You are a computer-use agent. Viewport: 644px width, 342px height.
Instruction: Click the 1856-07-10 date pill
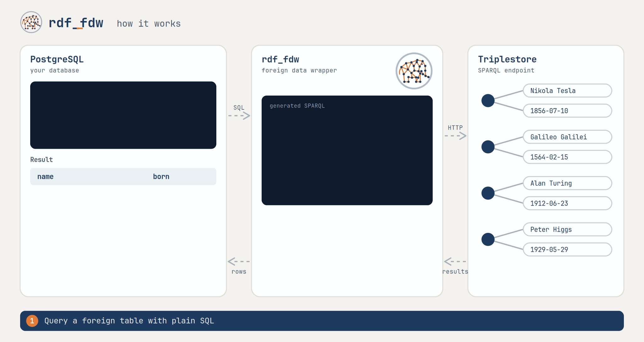(x=568, y=111)
